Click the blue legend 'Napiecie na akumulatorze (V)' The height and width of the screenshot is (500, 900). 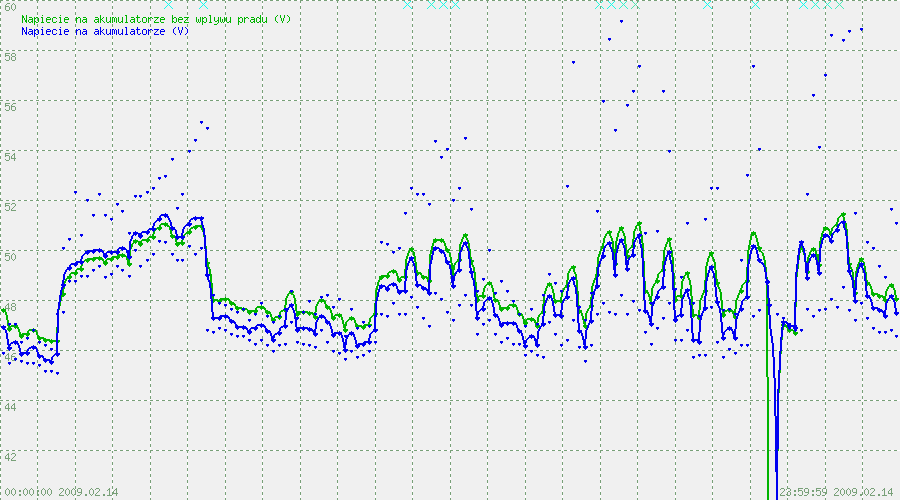point(105,31)
